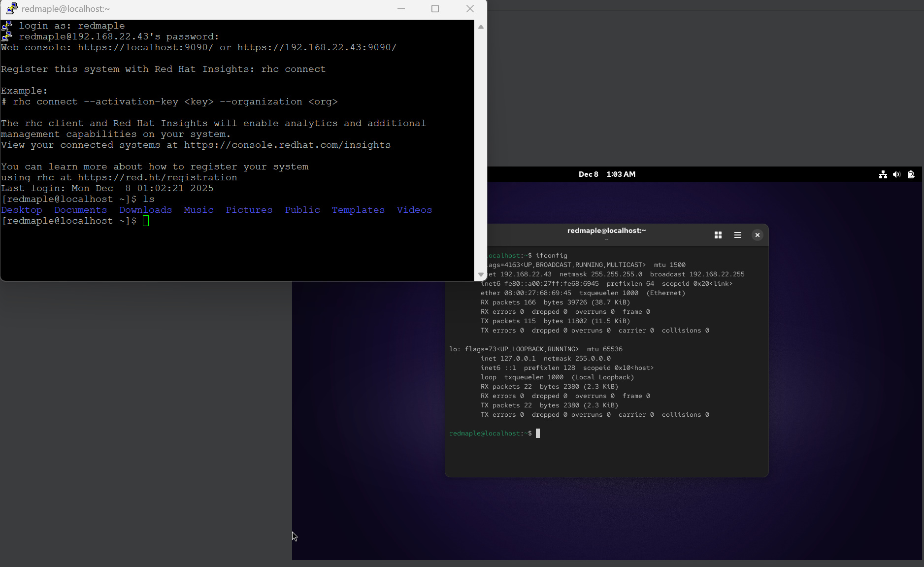Close the PuTTY session window
The image size is (924, 567).
point(470,9)
